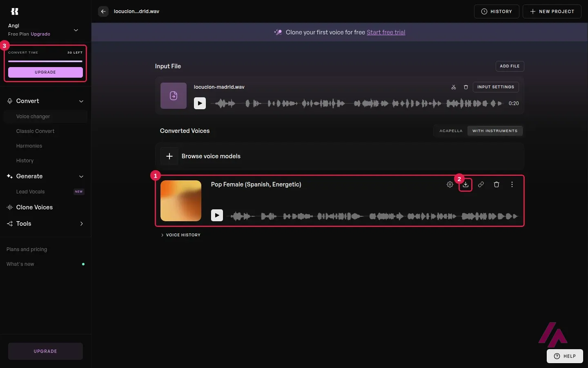The width and height of the screenshot is (588, 368).
Task: Click the Pop Female voice thumbnail
Action: (181, 201)
